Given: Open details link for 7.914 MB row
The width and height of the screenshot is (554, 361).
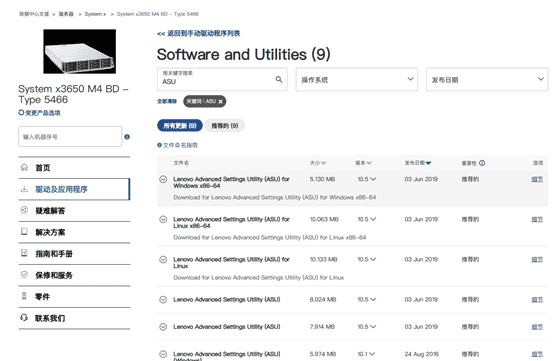Looking at the screenshot, I should 537,327.
